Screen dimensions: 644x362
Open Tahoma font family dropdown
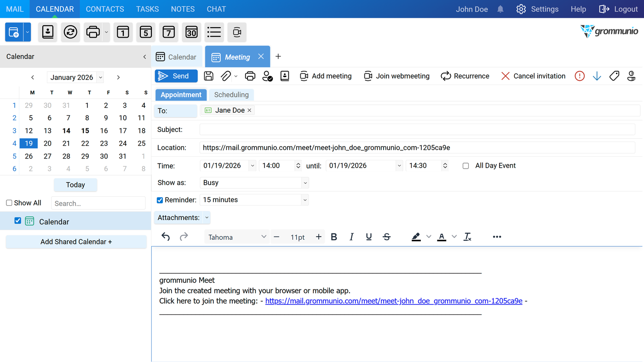[x=237, y=237]
